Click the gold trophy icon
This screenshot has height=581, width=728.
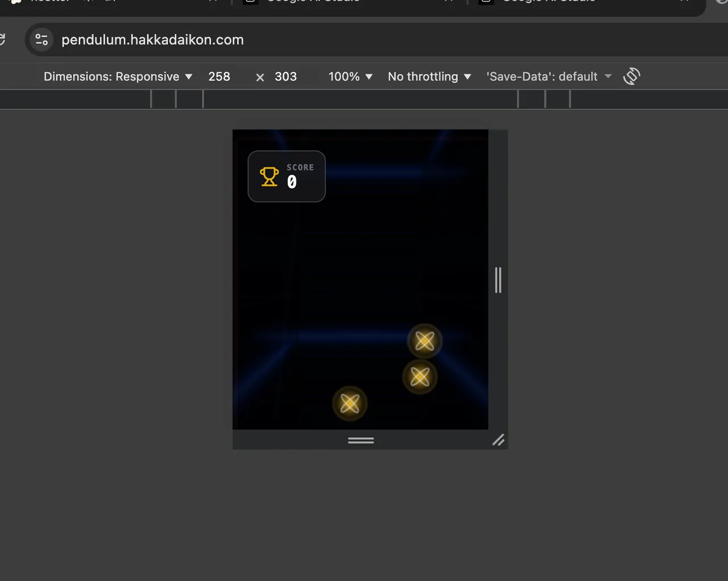(269, 177)
